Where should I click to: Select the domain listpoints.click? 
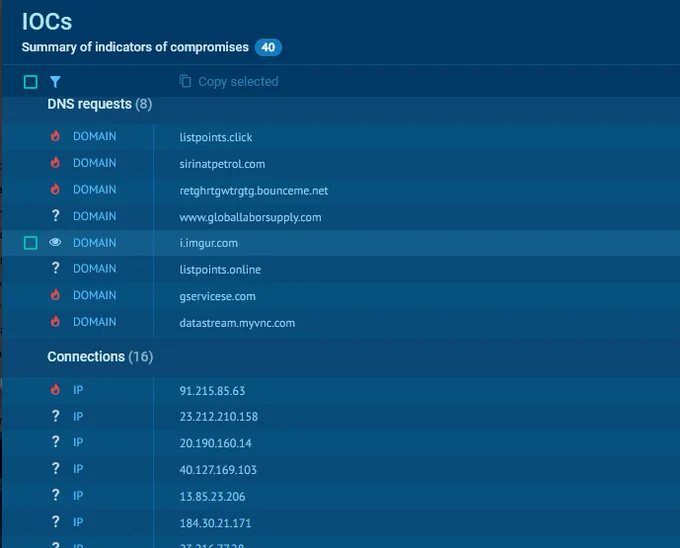(216, 137)
